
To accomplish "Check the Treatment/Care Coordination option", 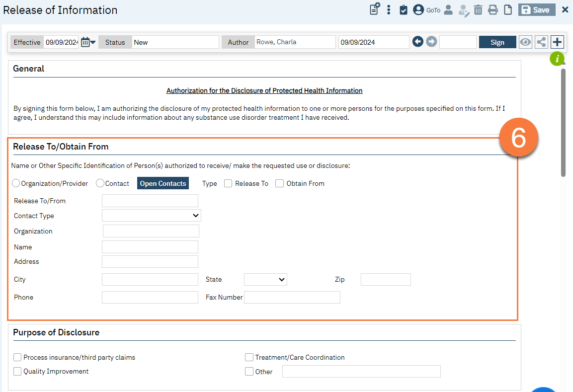I will 249,357.
